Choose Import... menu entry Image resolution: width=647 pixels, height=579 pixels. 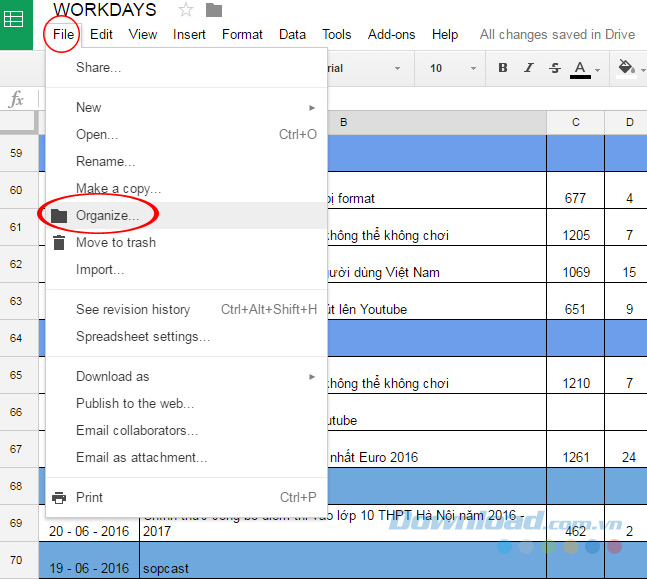coord(187,269)
